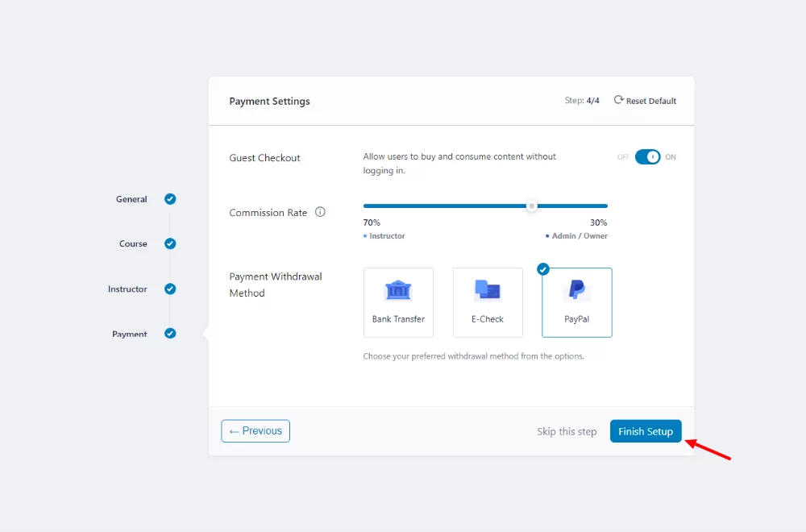Open the Commission Rate info icon

pos(320,212)
